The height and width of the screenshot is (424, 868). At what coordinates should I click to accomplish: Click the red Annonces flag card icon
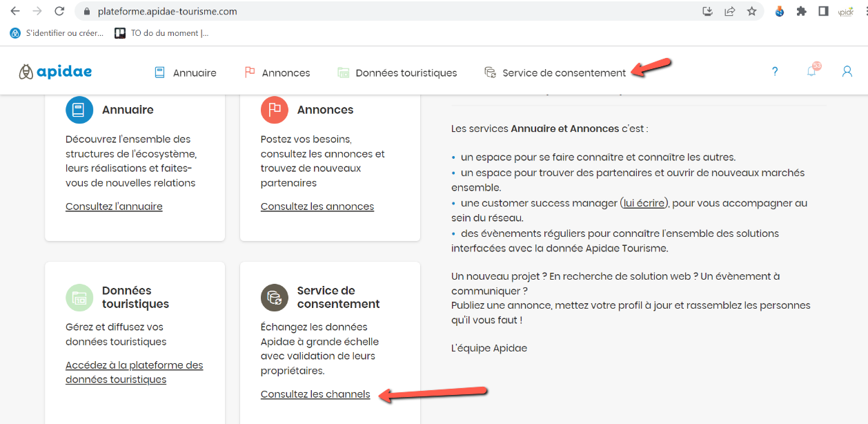coord(275,110)
